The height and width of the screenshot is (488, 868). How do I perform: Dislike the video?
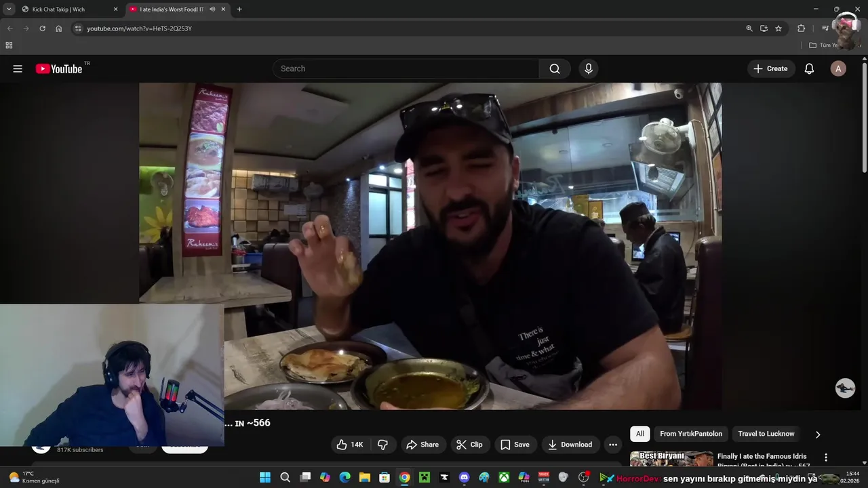[x=382, y=445]
